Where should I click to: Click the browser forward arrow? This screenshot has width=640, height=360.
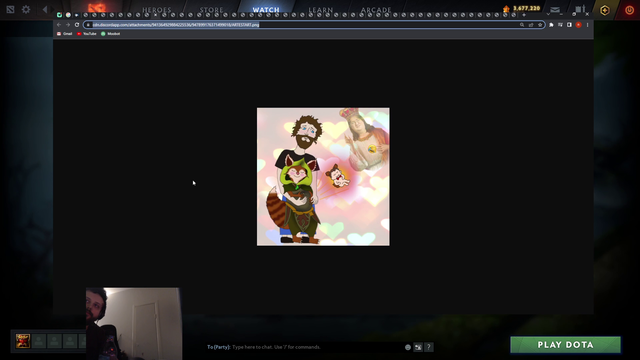tap(68, 25)
